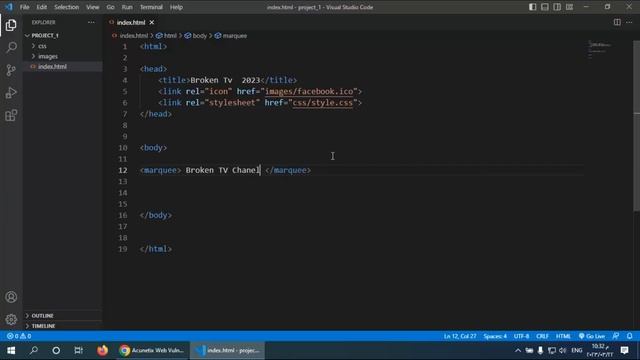
Task: Open the File menu
Action: click(24, 7)
